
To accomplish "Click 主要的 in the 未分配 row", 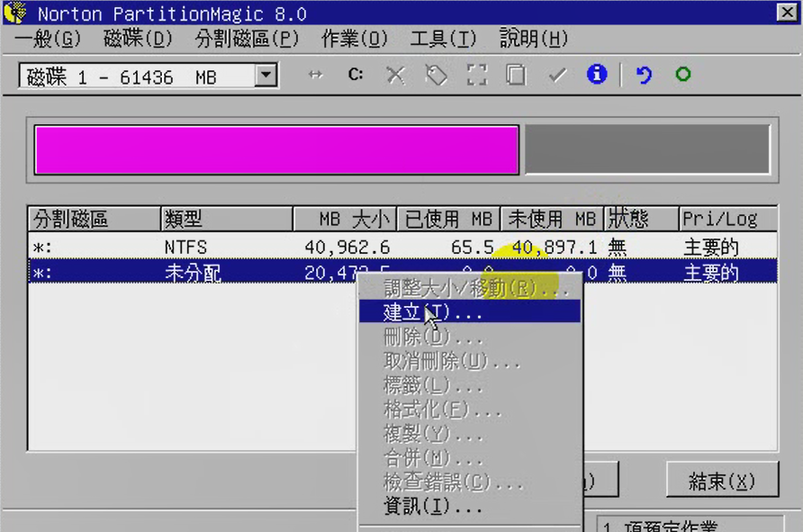I will pos(711,273).
